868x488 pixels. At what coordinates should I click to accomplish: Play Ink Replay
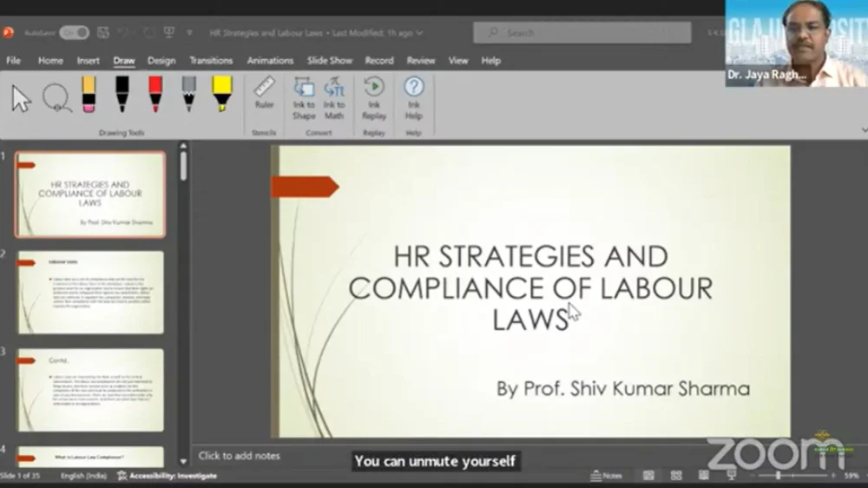click(374, 98)
